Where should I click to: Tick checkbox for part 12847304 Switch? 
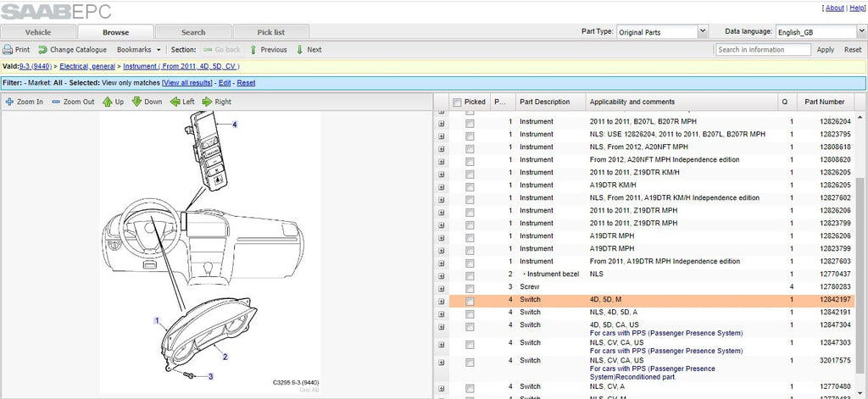point(470,327)
